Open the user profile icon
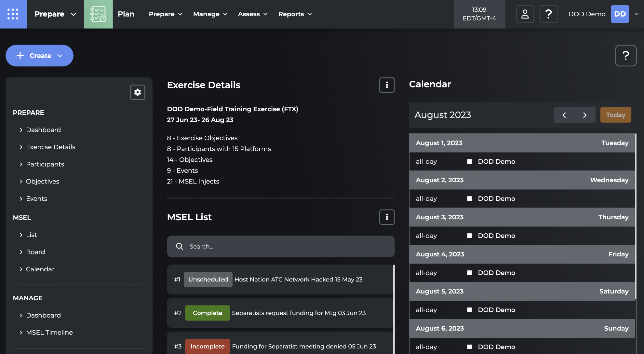644x354 pixels. (525, 14)
